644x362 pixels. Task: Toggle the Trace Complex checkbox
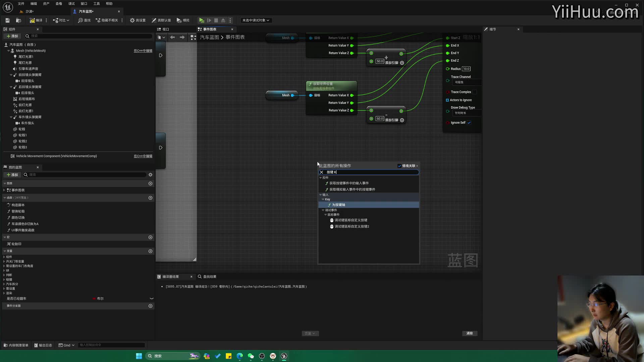(x=475, y=92)
